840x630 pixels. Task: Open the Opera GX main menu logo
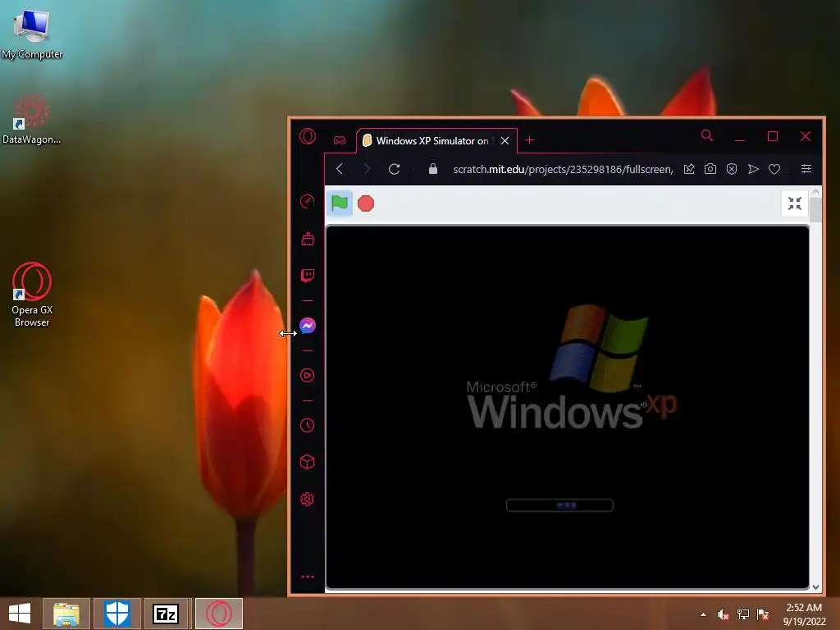(x=308, y=137)
